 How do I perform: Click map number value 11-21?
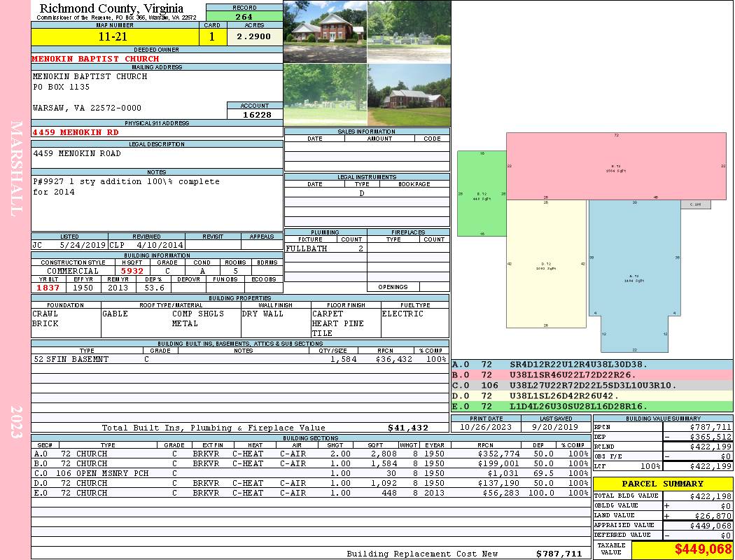113,36
